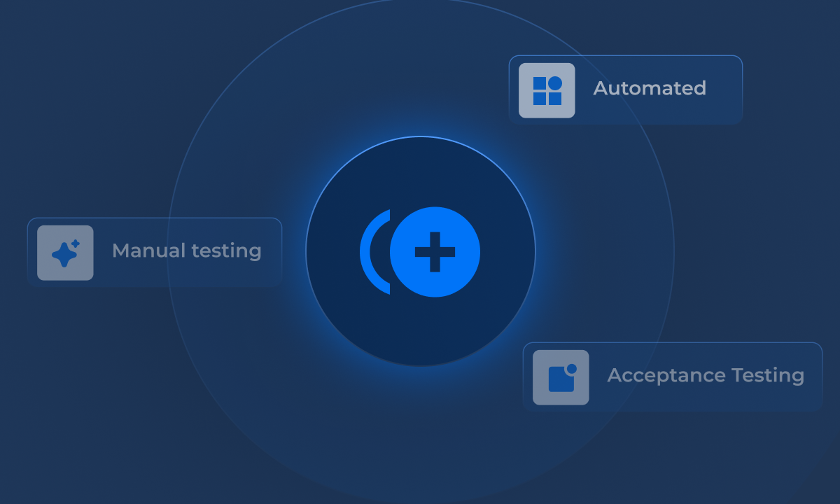The image size is (840, 504).
Task: Click the central blue plus icon
Action: (435, 253)
